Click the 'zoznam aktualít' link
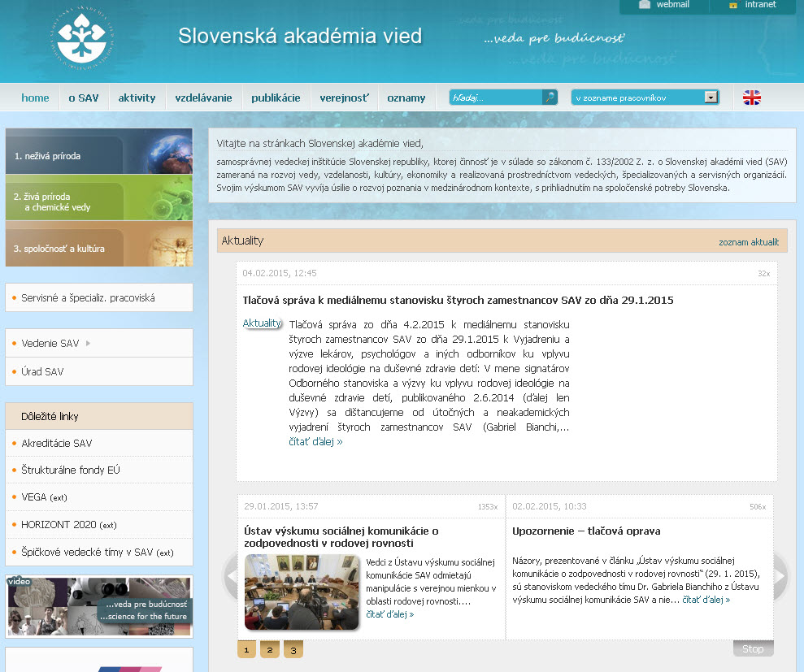This screenshot has width=804, height=672. (x=748, y=242)
